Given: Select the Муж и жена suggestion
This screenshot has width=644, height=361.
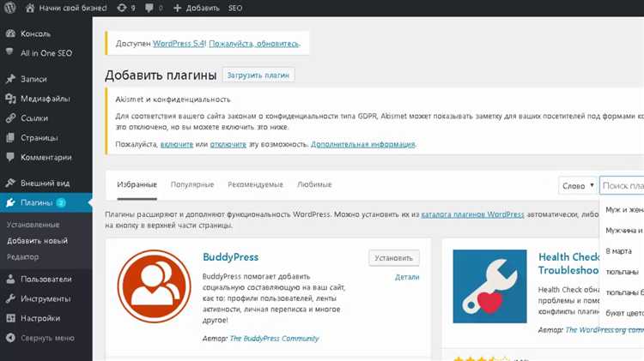Looking at the screenshot, I should 624,210.
